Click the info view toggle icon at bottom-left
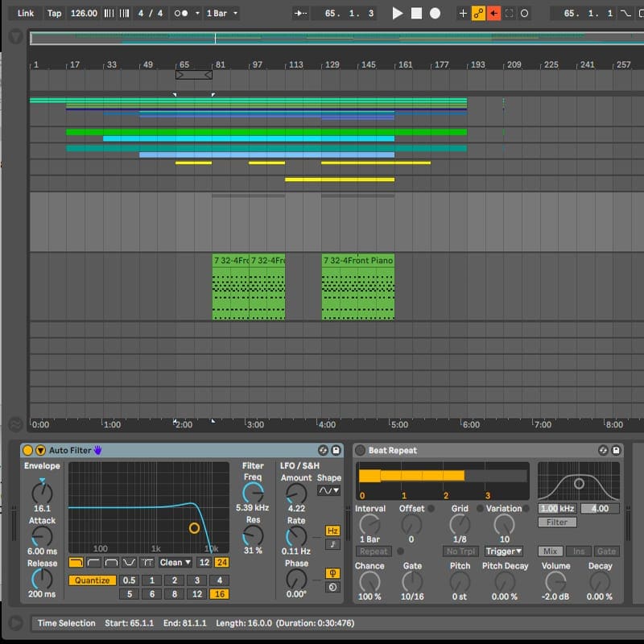 [x=15, y=623]
